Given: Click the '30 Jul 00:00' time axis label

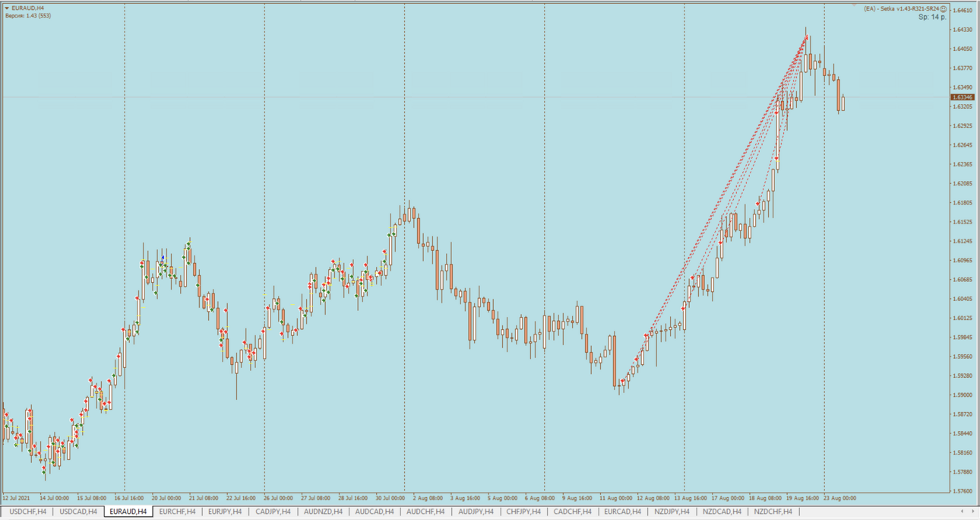Looking at the screenshot, I should pos(390,499).
